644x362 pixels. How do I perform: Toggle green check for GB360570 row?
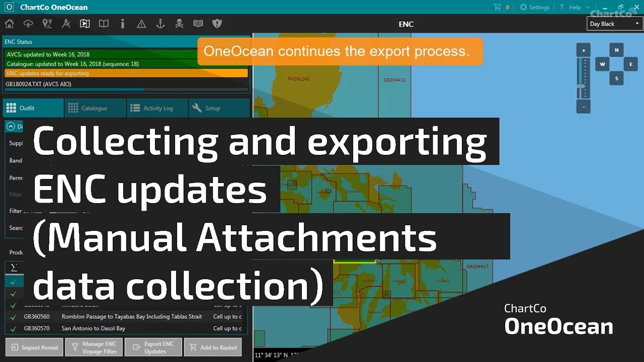(13, 328)
